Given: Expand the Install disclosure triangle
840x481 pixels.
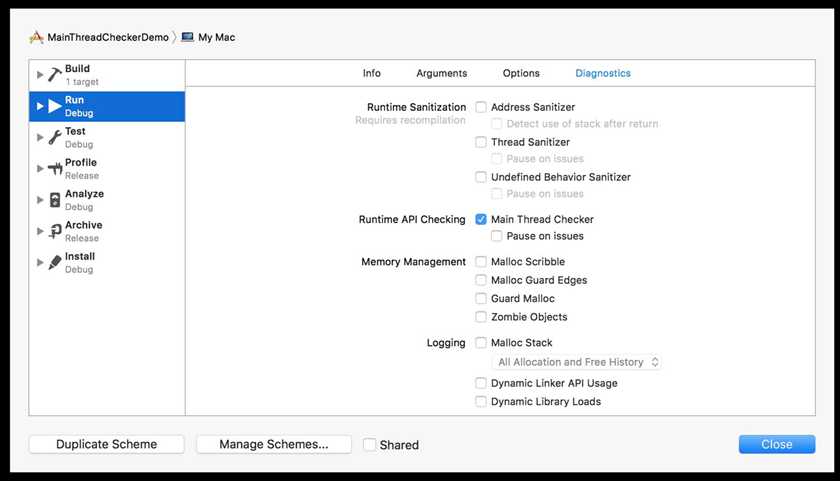Looking at the screenshot, I should click(x=40, y=262).
